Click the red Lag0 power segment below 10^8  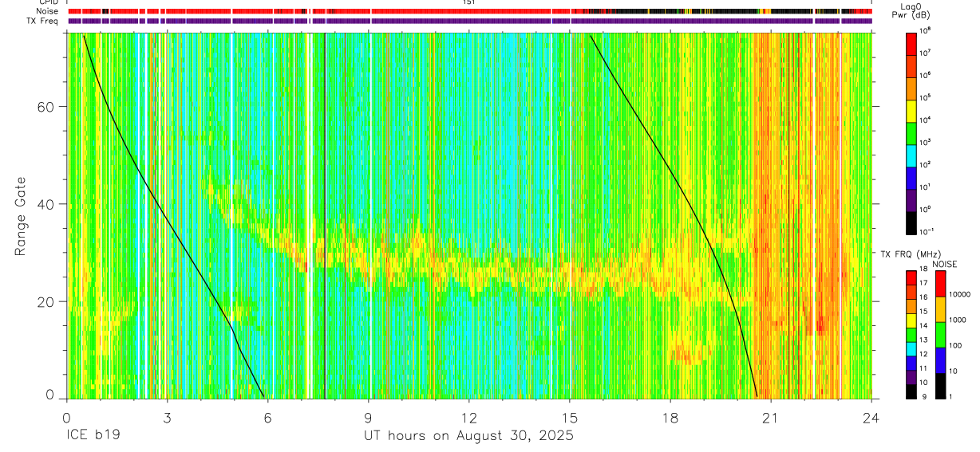912,43
